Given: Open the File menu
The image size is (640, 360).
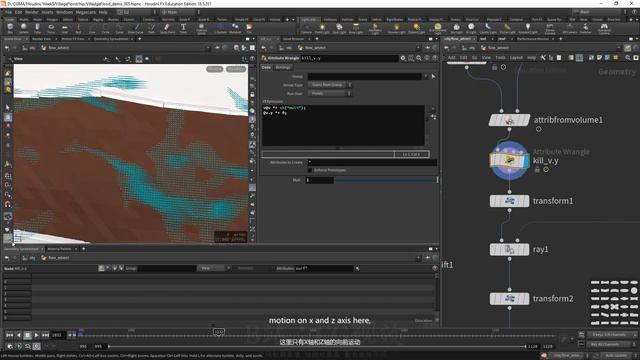Looking at the screenshot, I should click(9, 12).
